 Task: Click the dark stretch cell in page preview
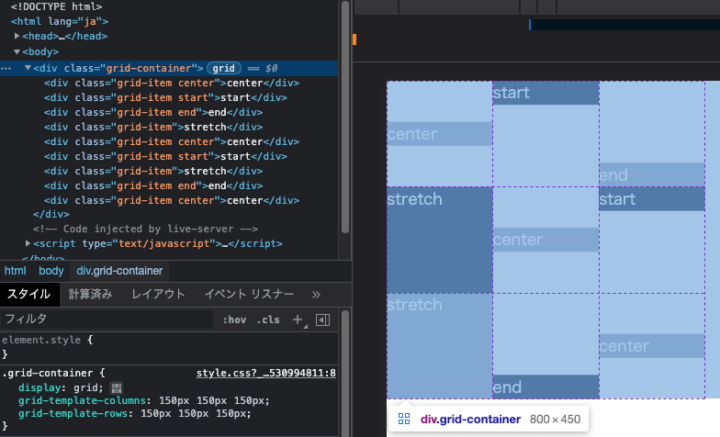coord(439,240)
